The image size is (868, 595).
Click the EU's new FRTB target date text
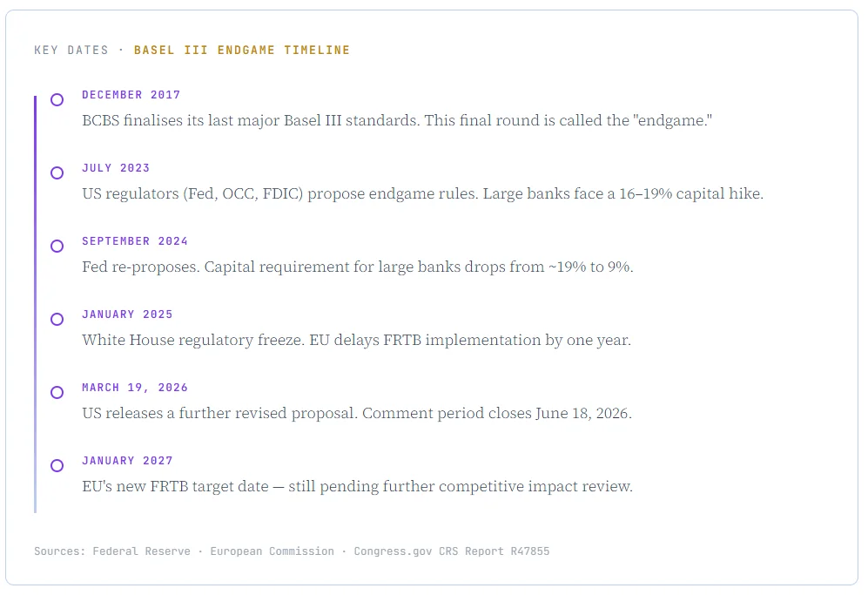click(x=357, y=486)
